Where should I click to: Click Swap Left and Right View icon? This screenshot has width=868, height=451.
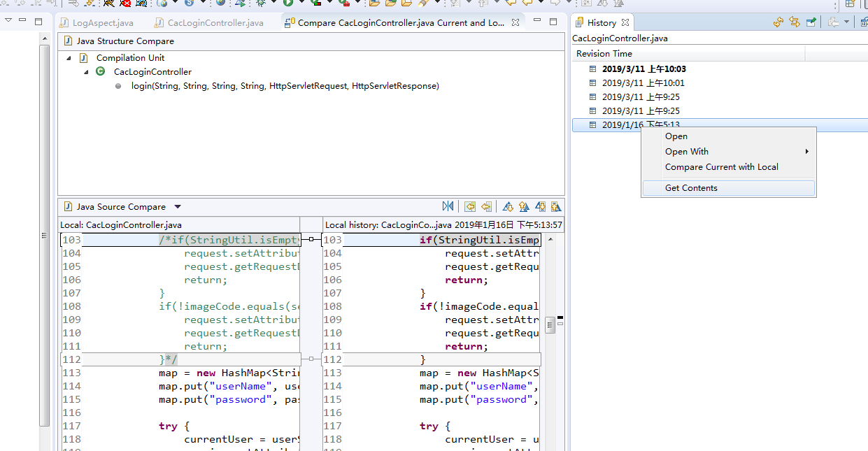[448, 206]
